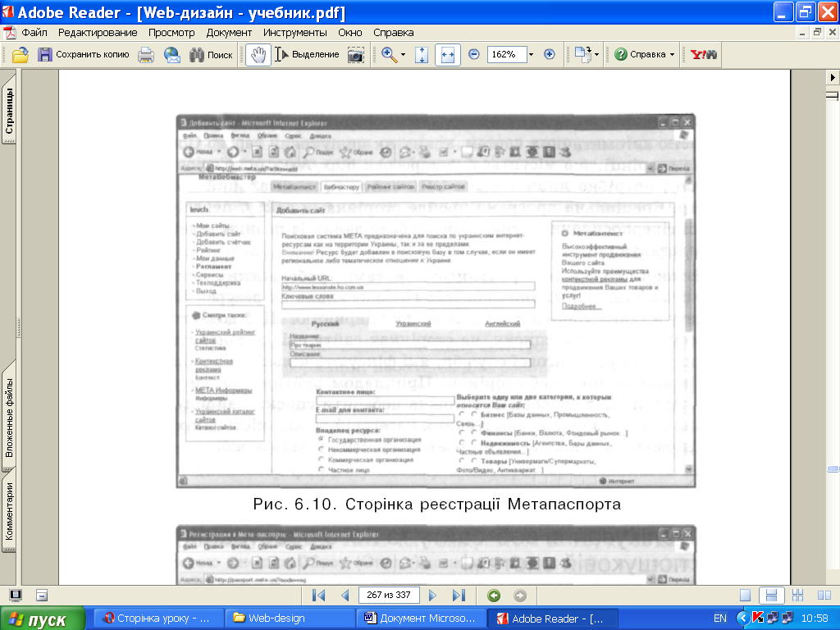Send the PDF by e-mail icon
Image resolution: width=840 pixels, height=630 pixels.
click(172, 55)
